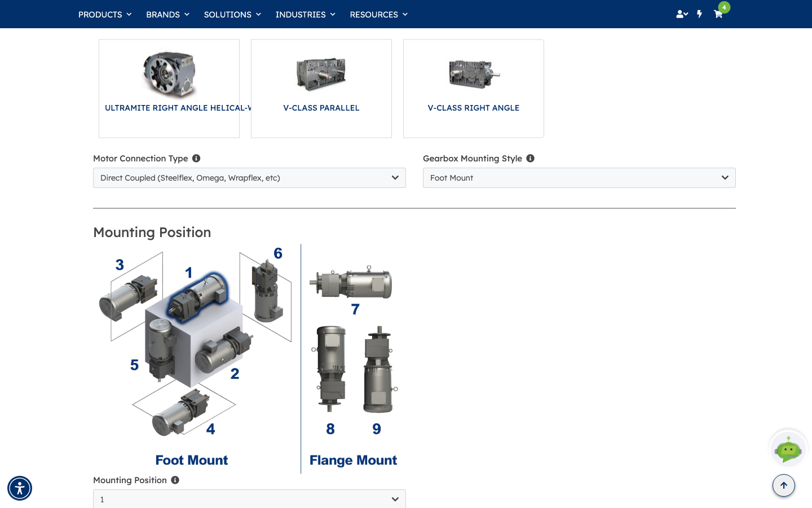Expand the Mounting Position dropdown showing 1

tap(249, 499)
